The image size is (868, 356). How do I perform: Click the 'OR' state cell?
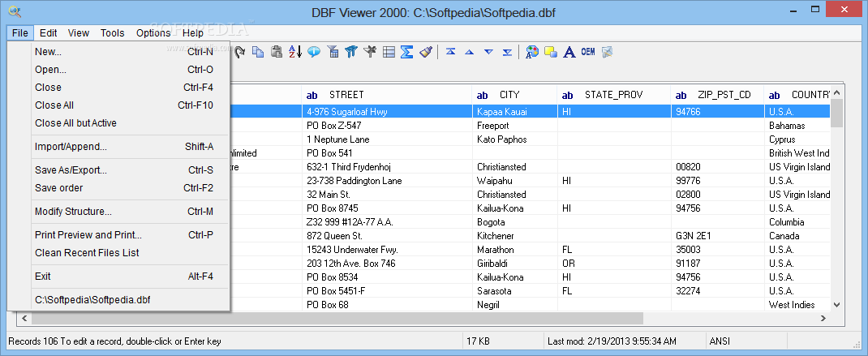(614, 264)
